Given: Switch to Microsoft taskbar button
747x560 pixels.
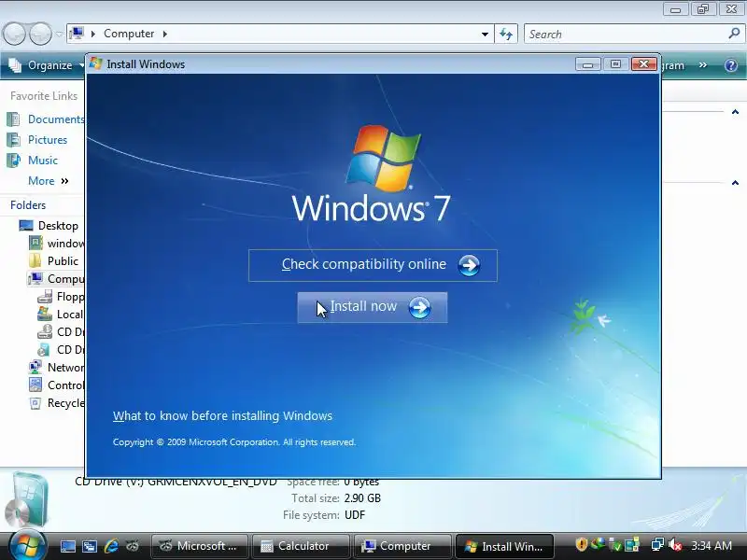Looking at the screenshot, I should point(200,546).
